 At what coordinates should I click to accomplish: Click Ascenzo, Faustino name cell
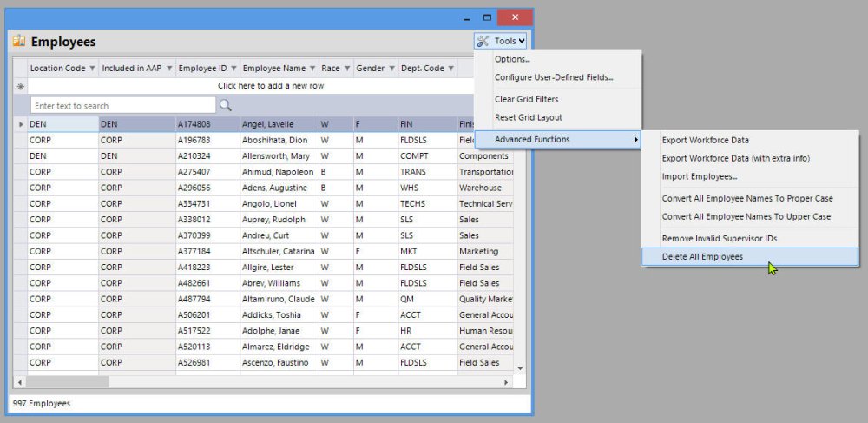(279, 363)
